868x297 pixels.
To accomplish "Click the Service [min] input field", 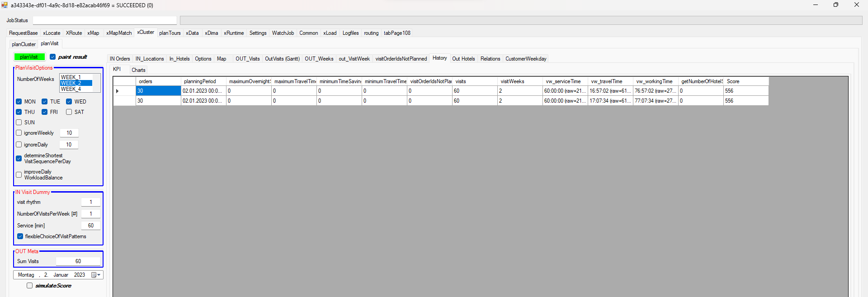I will point(90,226).
